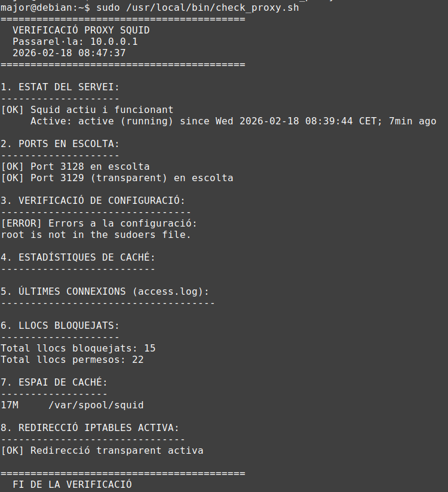Viewport: 448px width, 492px height.
Task: Click the timestamp 2026-02-18 08:47:37
Action: coord(69,53)
